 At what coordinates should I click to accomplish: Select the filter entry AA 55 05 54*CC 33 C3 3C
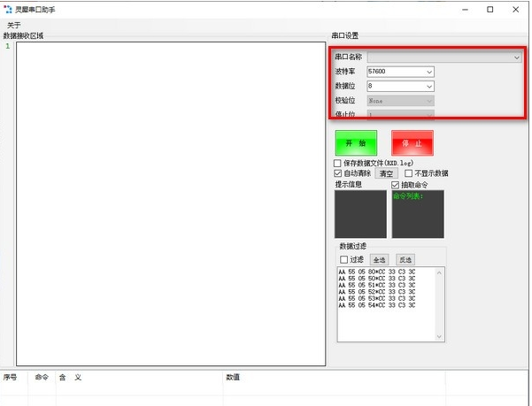377,305
